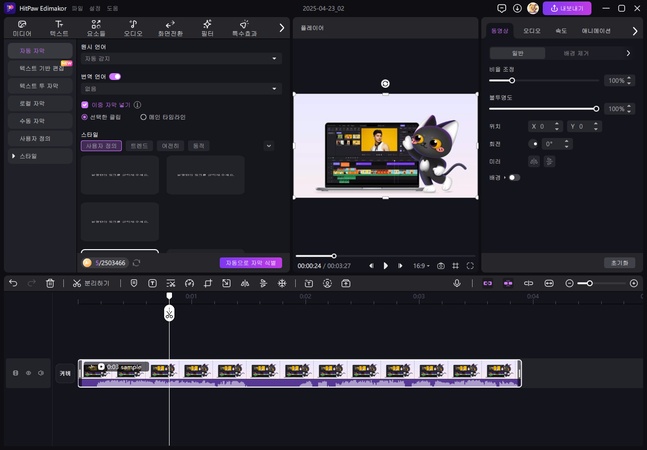Toggle the 번역 언어 translation switch

115,76
